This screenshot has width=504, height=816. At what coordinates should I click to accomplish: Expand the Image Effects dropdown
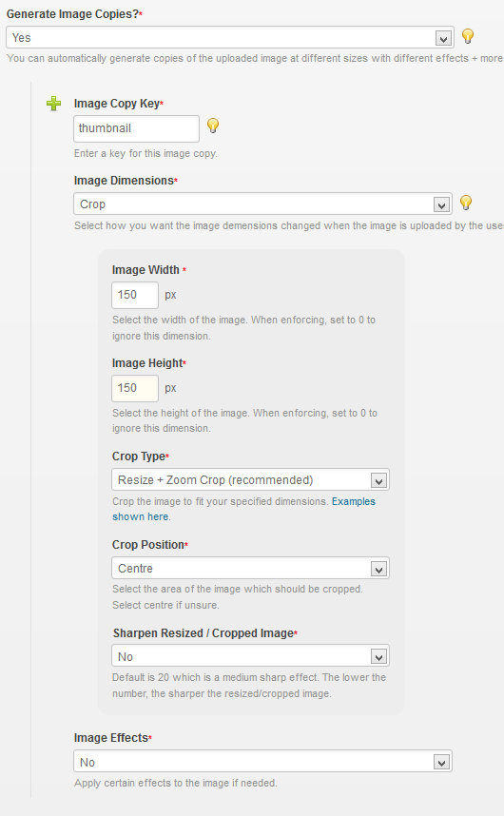point(262,762)
